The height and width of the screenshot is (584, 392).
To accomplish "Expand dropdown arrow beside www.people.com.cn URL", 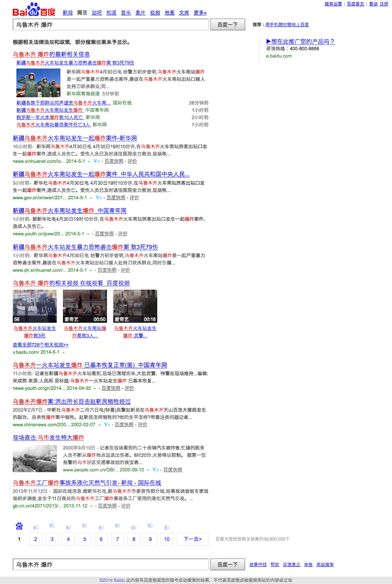I will point(148,470).
